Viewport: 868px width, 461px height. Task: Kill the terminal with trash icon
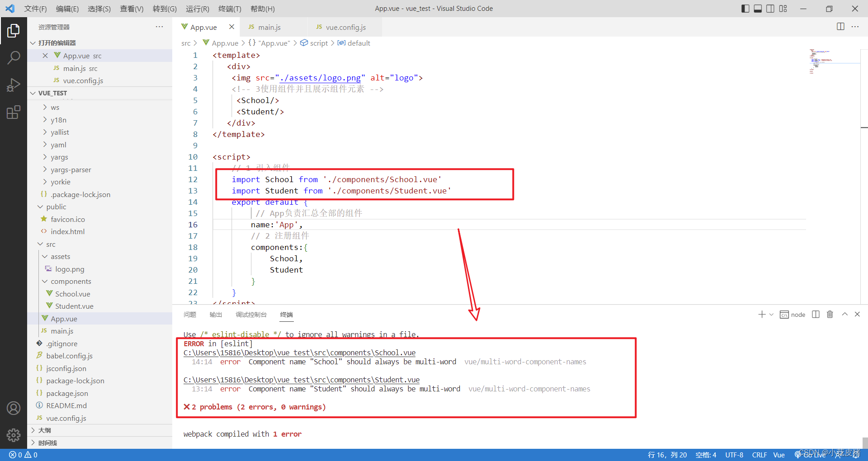[830, 314]
